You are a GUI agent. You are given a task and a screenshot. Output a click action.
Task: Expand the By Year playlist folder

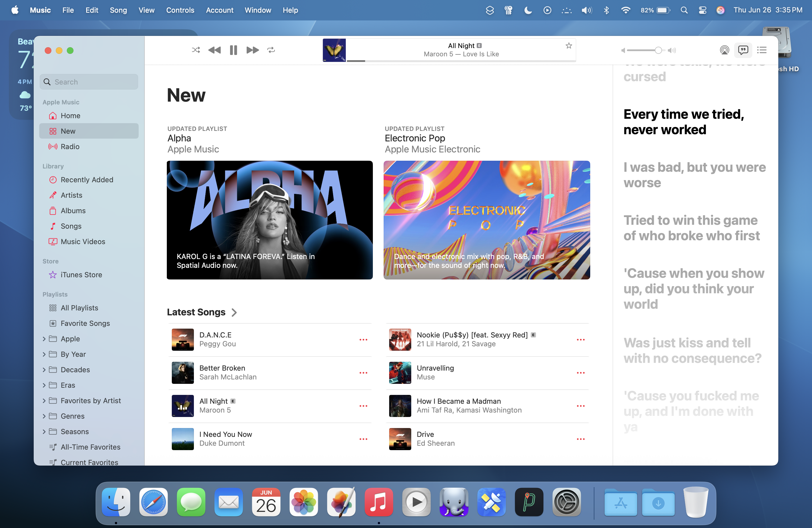tap(44, 354)
